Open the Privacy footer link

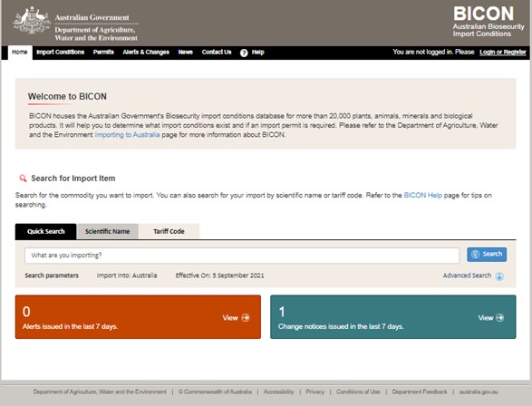[315, 391]
